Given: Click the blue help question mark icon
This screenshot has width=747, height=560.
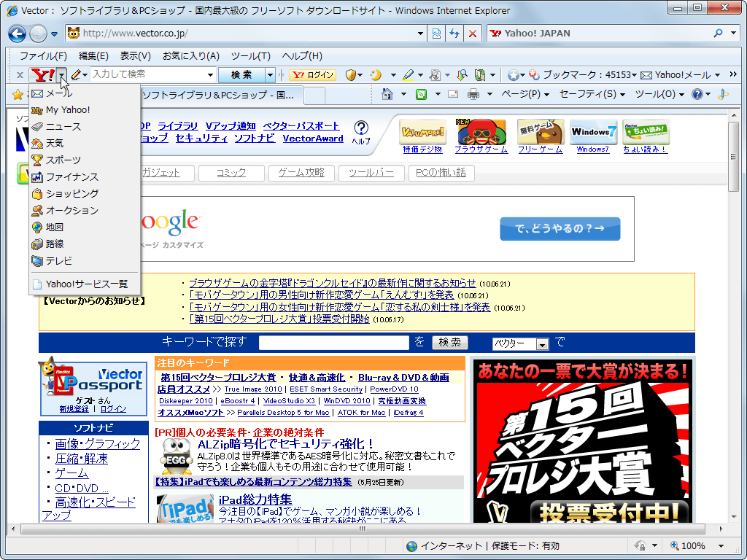Looking at the screenshot, I should click(x=697, y=94).
